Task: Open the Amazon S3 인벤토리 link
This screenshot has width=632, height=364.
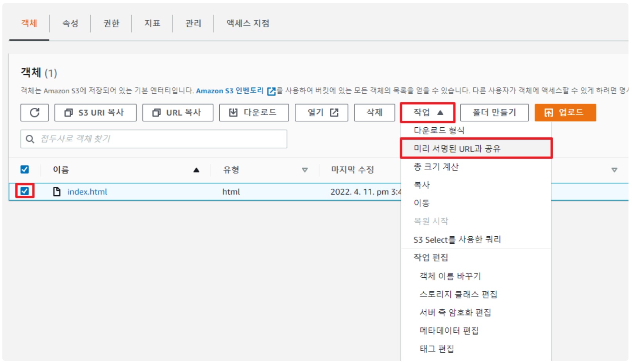Action: tap(230, 91)
